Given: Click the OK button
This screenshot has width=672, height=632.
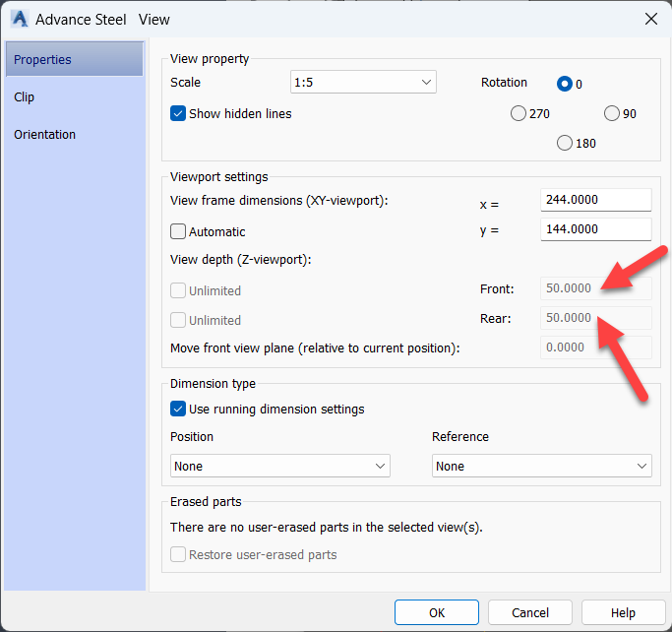Looking at the screenshot, I should coord(436,612).
